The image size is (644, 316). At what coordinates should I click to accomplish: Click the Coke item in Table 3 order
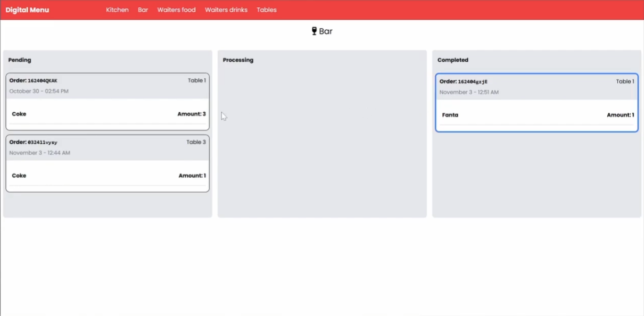[x=19, y=176]
